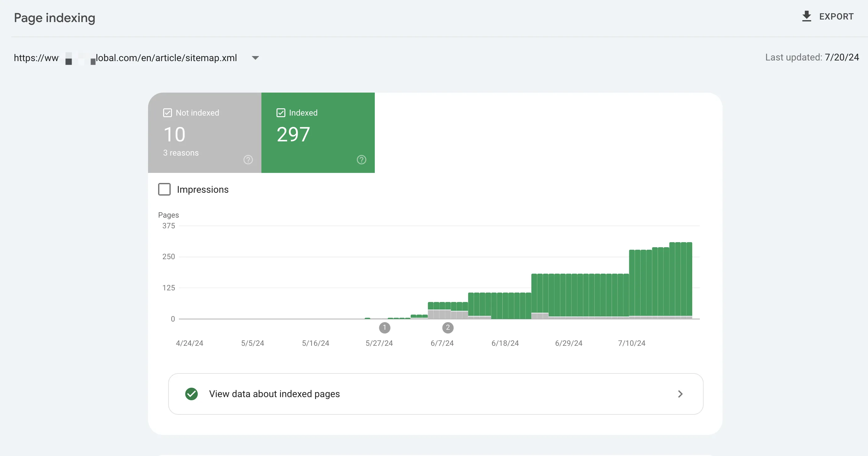Viewport: 868px width, 456px height.
Task: Click the 4/24/24 axis date label
Action: [x=189, y=343]
